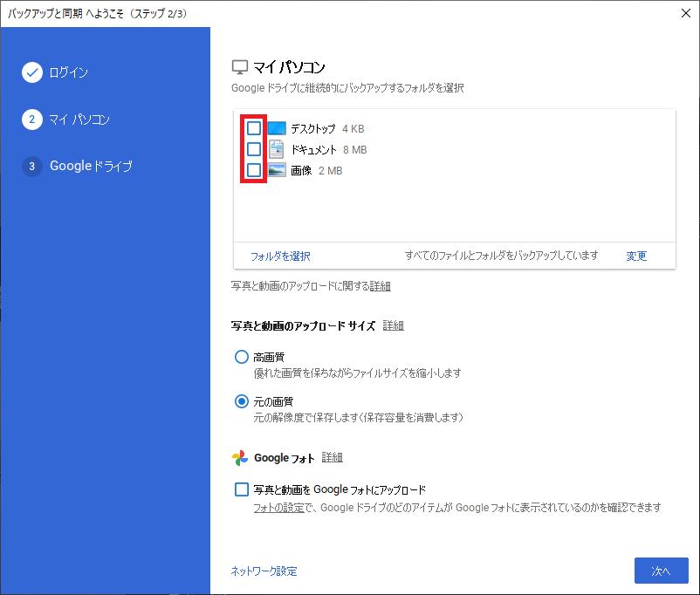Screen dimensions: 700x595
Task: Click the monitor icon beside マイ パソコン heading
Action: pos(240,67)
